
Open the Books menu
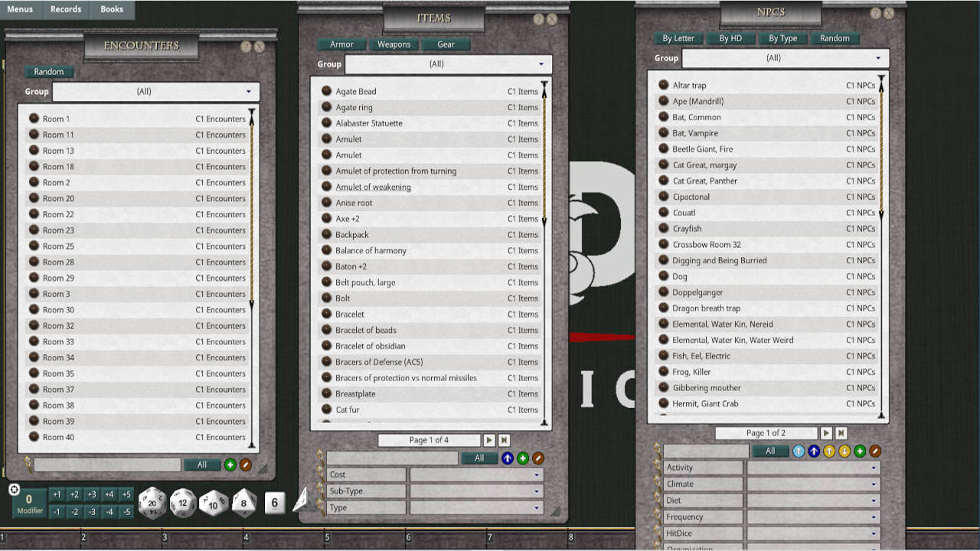112,9
